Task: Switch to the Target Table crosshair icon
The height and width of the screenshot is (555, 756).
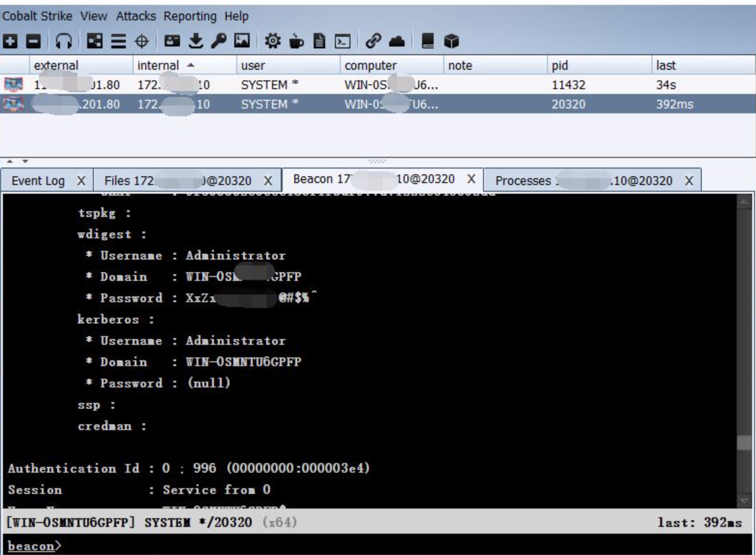Action: point(141,41)
